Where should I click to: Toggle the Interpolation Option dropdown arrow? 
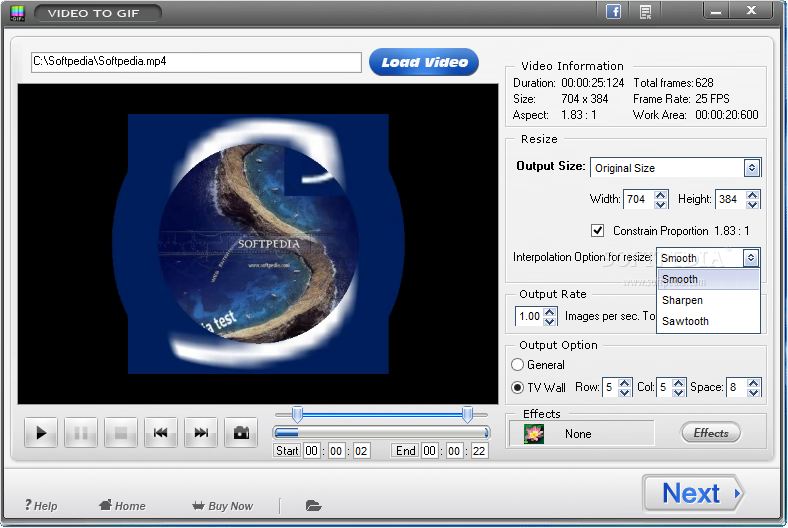tap(750, 258)
